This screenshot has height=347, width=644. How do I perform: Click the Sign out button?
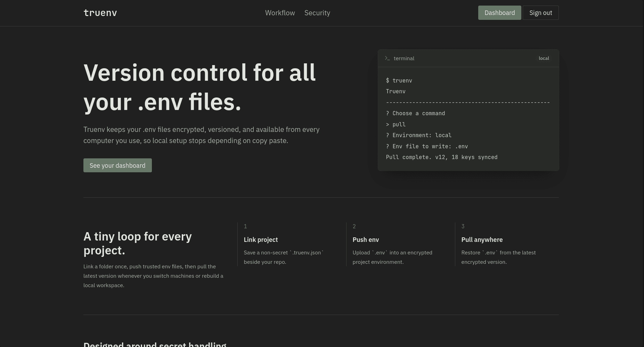(x=540, y=13)
